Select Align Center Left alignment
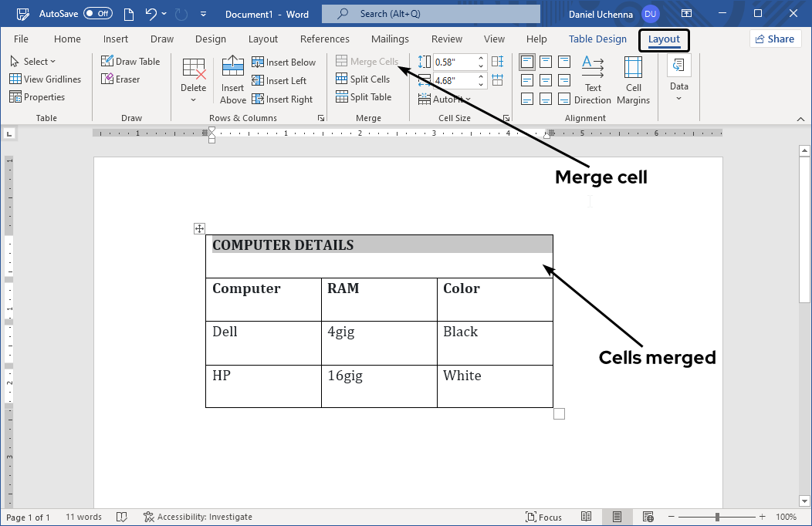This screenshot has height=526, width=812. 527,79
